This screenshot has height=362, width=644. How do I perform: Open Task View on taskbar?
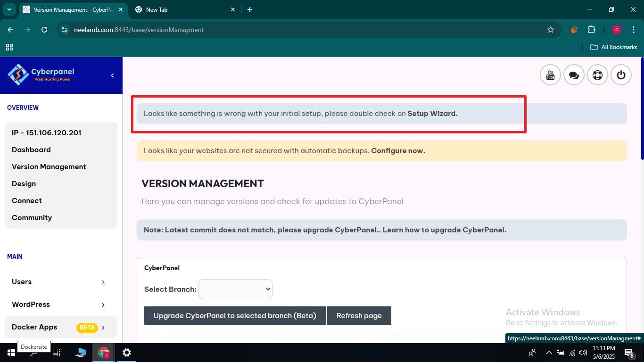pyautogui.click(x=57, y=353)
